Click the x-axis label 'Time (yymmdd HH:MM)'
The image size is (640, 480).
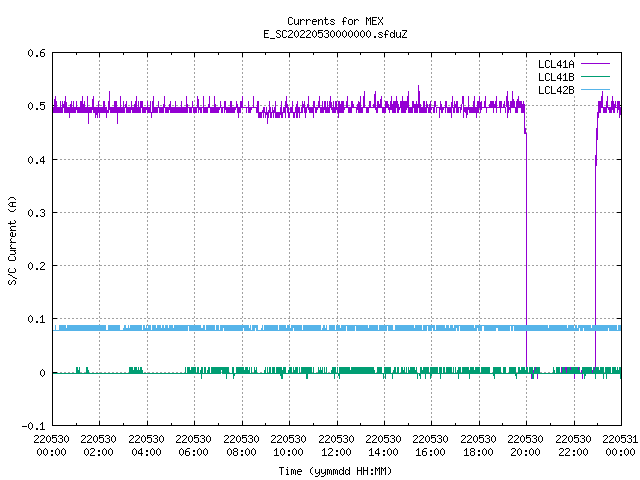pyautogui.click(x=335, y=471)
